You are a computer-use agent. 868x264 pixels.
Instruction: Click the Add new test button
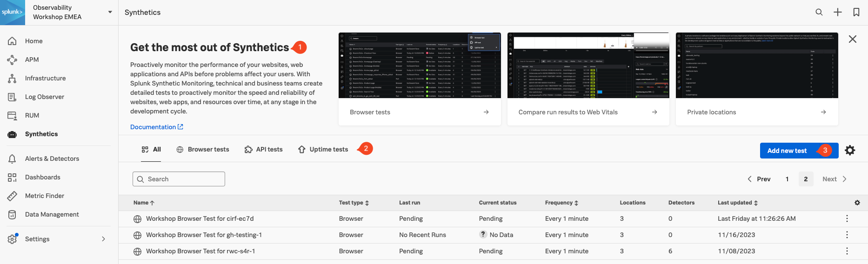pyautogui.click(x=787, y=151)
